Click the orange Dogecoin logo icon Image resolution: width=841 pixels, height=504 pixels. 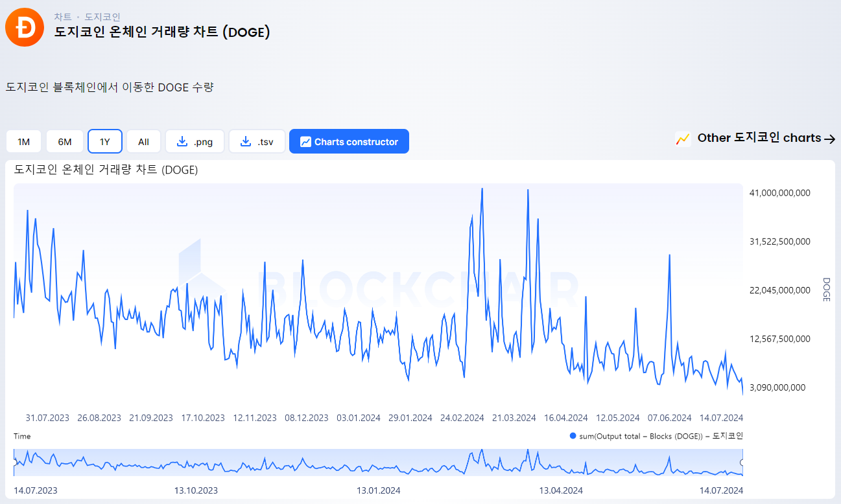pyautogui.click(x=25, y=27)
